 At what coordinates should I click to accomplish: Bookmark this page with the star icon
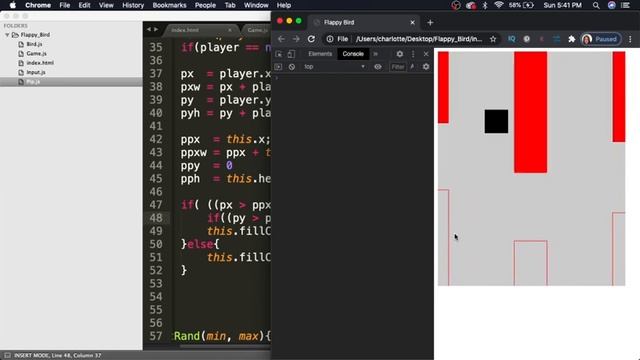[493, 39]
